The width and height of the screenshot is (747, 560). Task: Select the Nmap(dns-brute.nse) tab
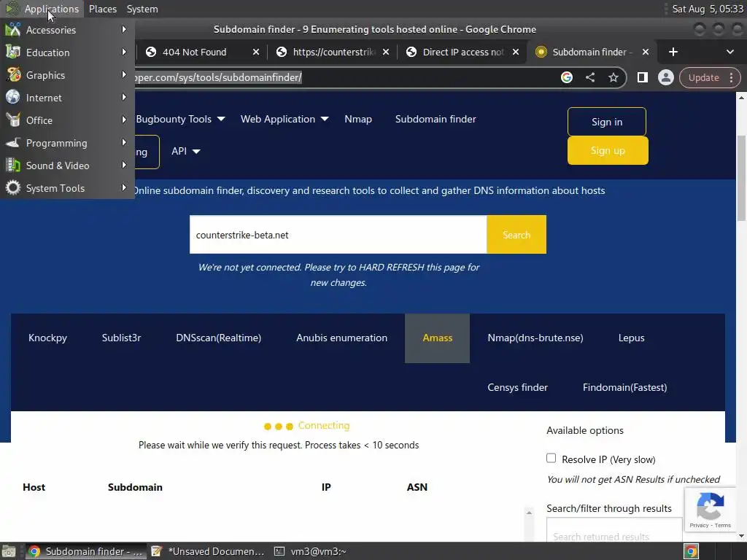[535, 338]
